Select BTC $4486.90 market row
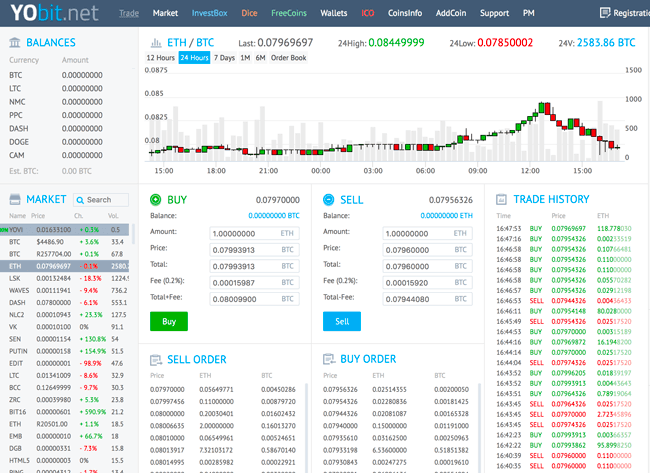Image resolution: width=650 pixels, height=473 pixels. point(65,242)
